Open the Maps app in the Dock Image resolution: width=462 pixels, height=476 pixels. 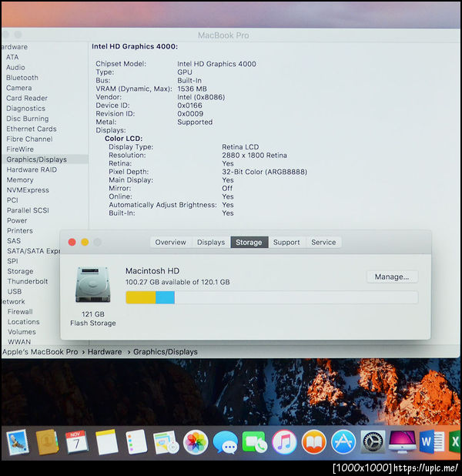point(166,442)
